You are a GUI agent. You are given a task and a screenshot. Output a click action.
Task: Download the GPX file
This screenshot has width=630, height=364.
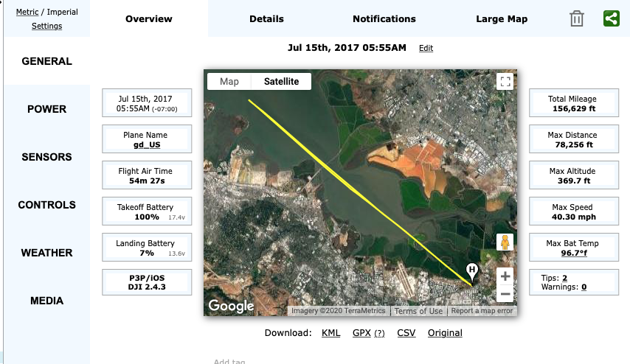(361, 333)
